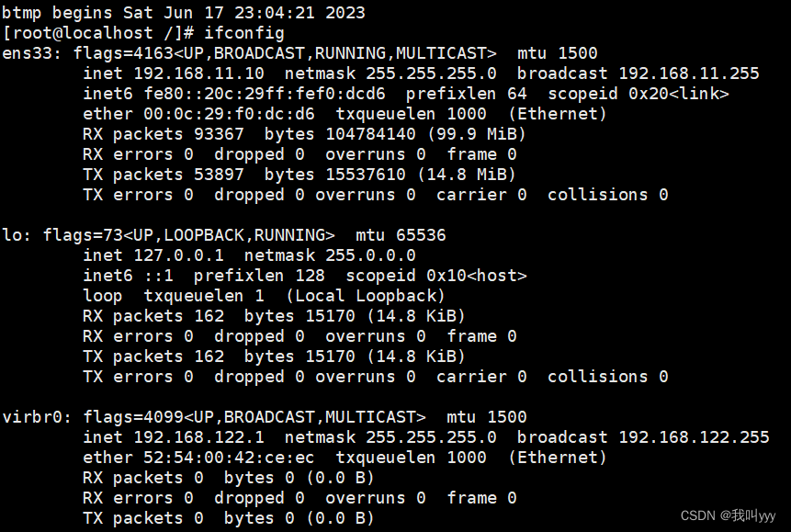
Task: Click flags=4163 text on ens33 line
Action: click(123, 53)
